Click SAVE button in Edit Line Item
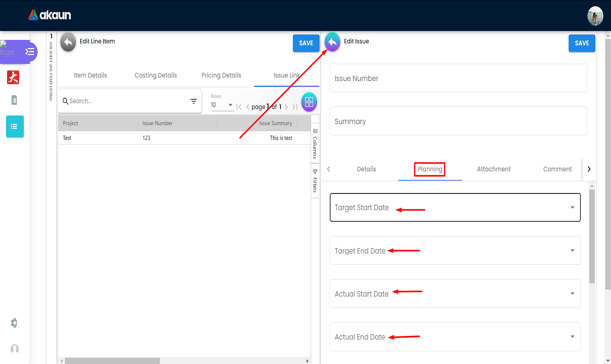 coord(306,43)
